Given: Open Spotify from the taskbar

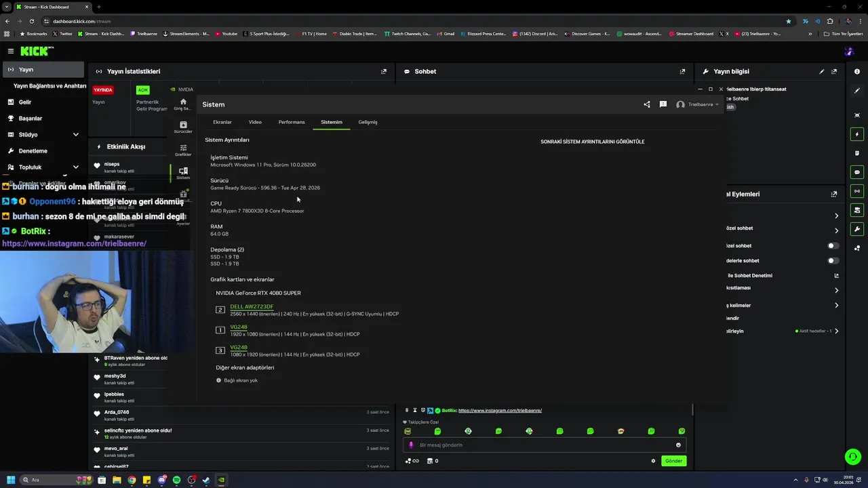Looking at the screenshot, I should click(x=176, y=480).
